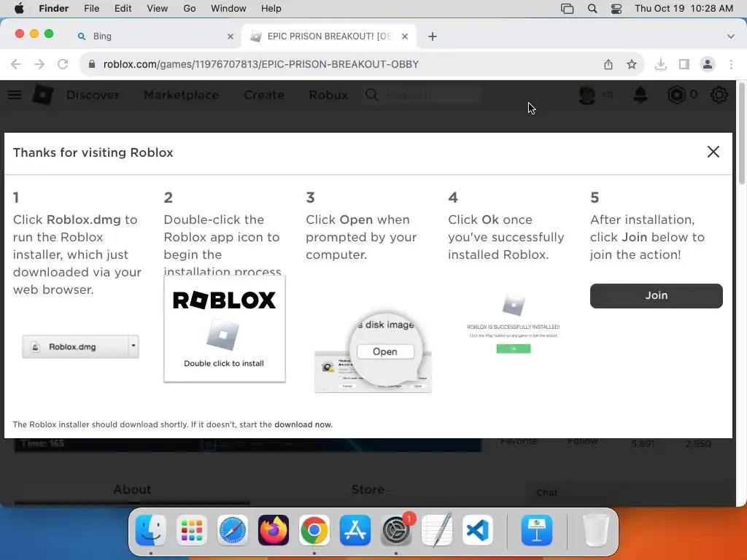Launch Visual Studio Code from the Dock
This screenshot has width=747, height=560.
click(477, 530)
